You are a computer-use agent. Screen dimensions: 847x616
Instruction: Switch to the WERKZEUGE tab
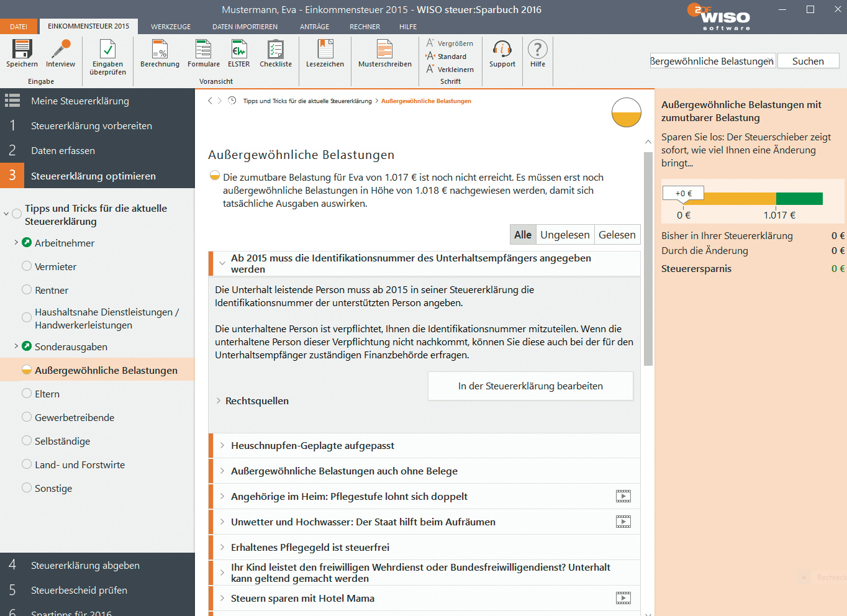click(x=171, y=27)
